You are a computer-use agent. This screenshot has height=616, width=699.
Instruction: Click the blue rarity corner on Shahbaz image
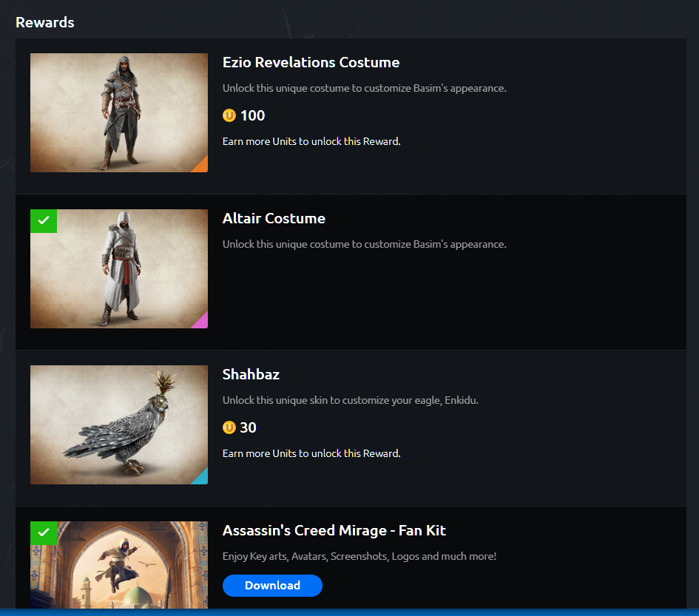point(202,478)
